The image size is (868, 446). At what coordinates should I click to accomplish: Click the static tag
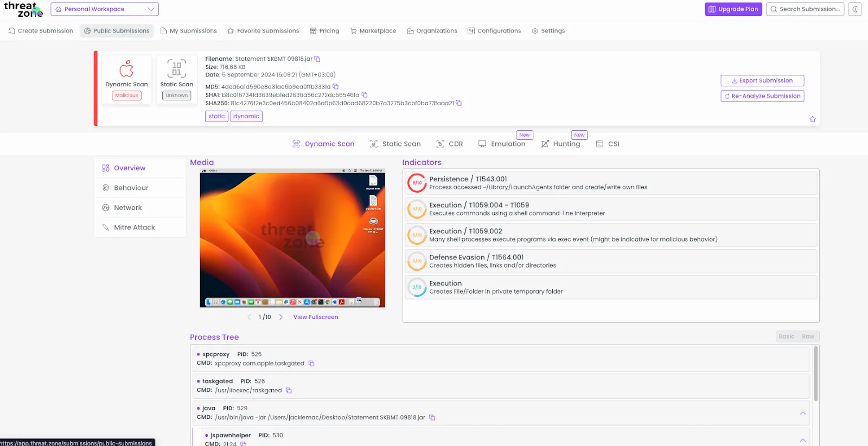[x=216, y=116]
